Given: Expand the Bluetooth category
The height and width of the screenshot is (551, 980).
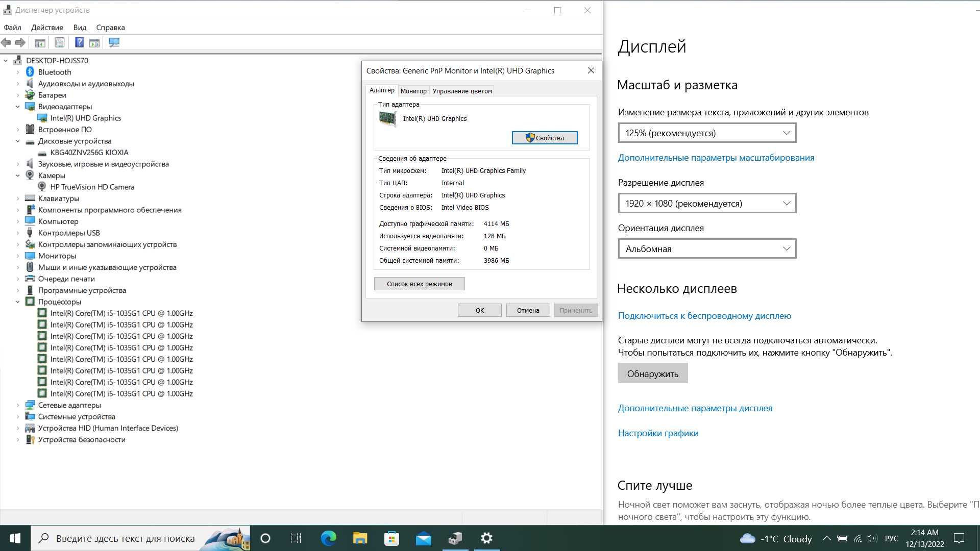Looking at the screenshot, I should (17, 72).
